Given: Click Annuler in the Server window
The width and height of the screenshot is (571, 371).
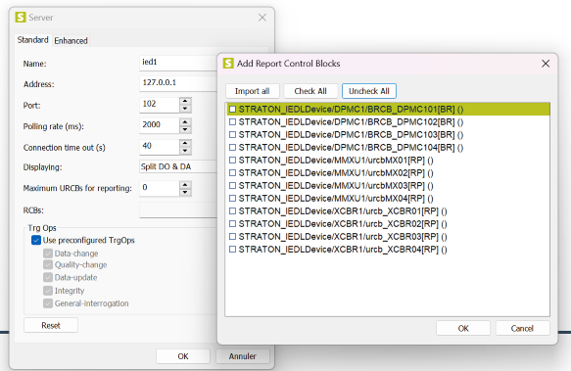Looking at the screenshot, I should click(x=243, y=356).
